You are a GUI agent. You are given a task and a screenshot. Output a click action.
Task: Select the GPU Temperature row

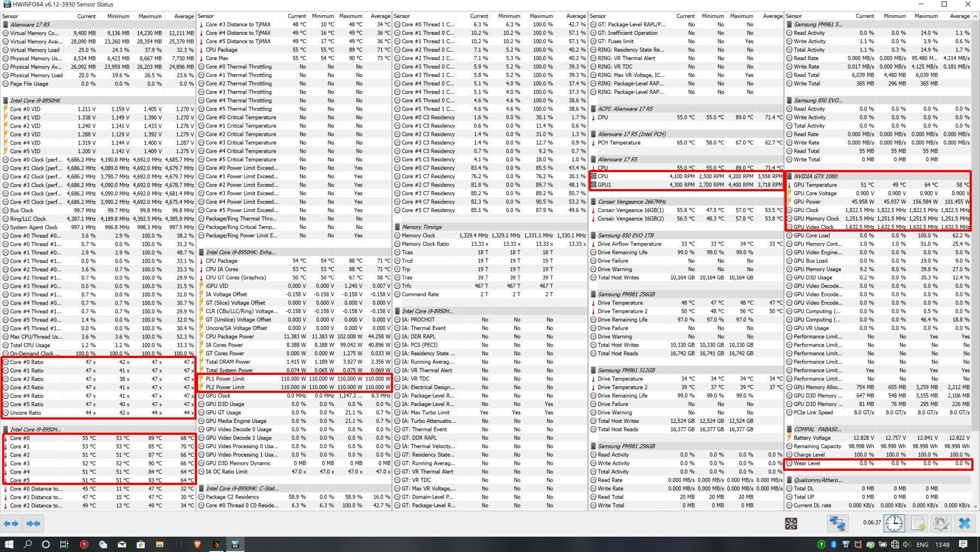point(878,185)
